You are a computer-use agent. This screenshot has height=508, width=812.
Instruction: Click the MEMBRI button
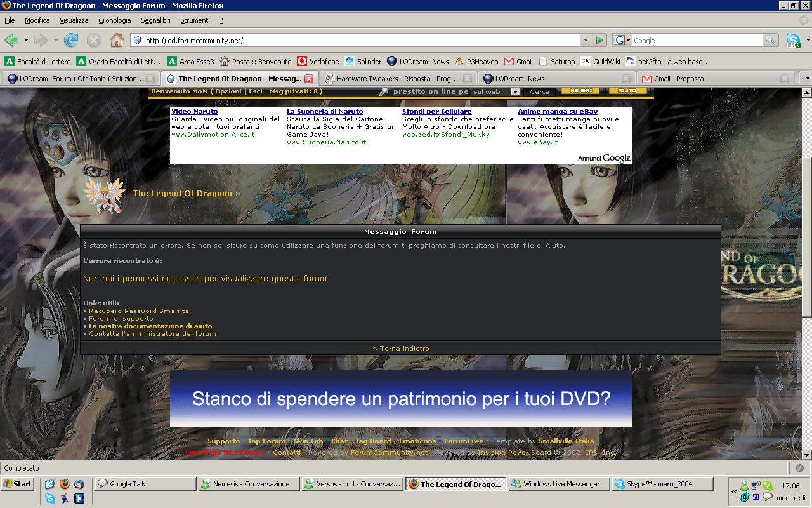(580, 91)
